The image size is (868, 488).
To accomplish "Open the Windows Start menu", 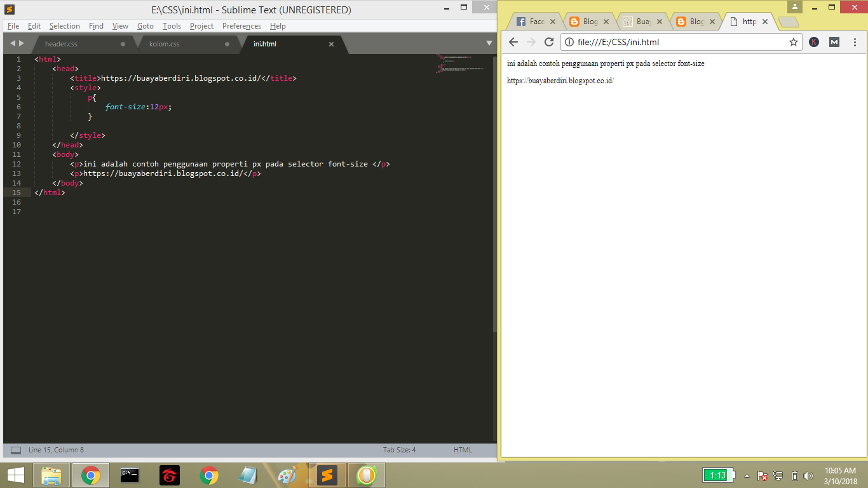I will tap(15, 475).
